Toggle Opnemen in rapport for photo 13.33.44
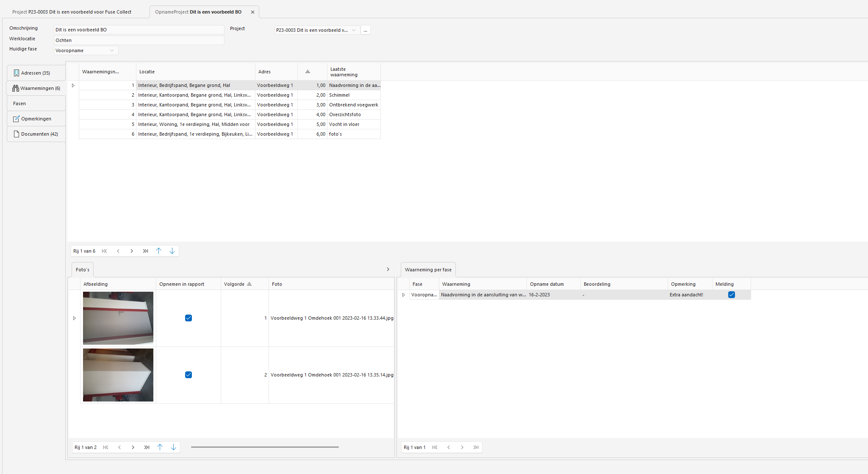 coord(189,318)
